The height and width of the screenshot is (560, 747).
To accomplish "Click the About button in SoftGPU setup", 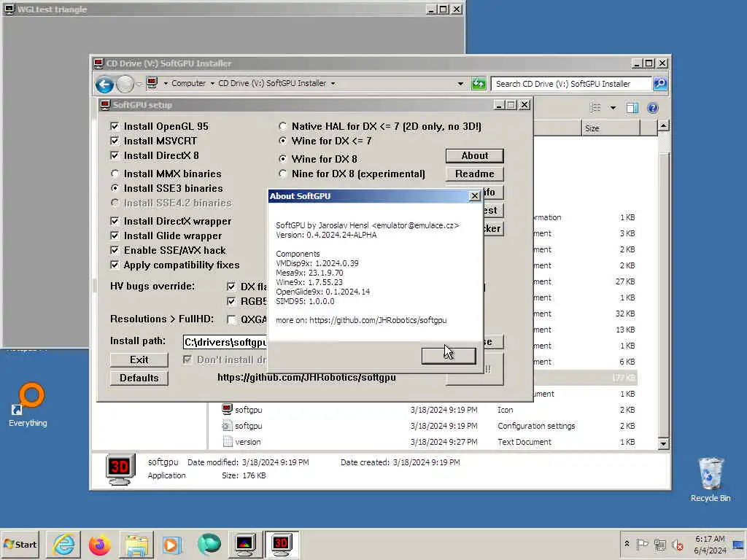I will point(474,156).
